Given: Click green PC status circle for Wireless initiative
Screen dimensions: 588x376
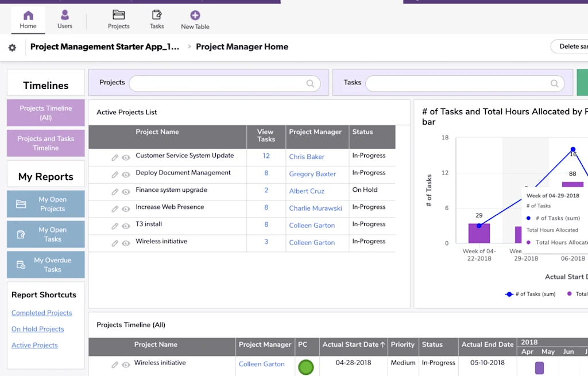Looking at the screenshot, I should coord(305,367).
